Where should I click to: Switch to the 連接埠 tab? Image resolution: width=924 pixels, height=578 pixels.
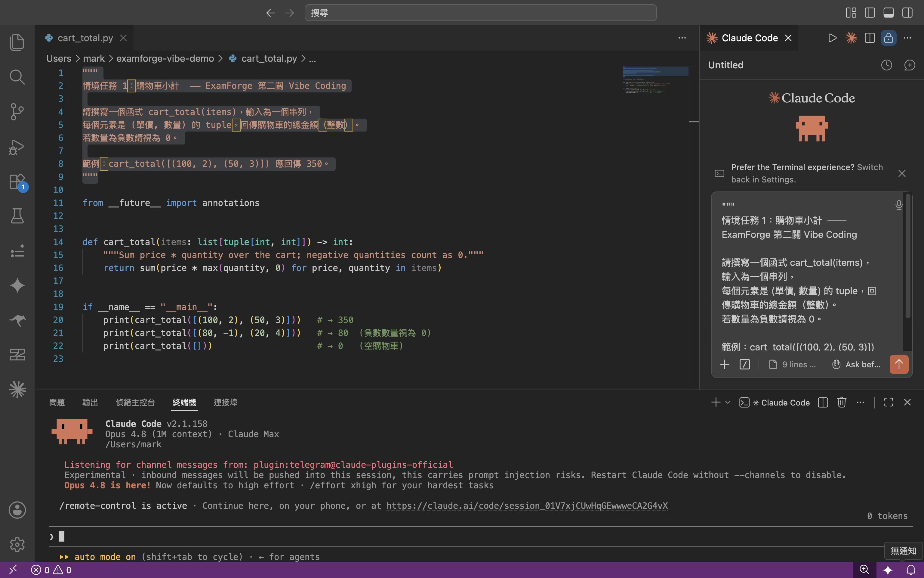225,402
